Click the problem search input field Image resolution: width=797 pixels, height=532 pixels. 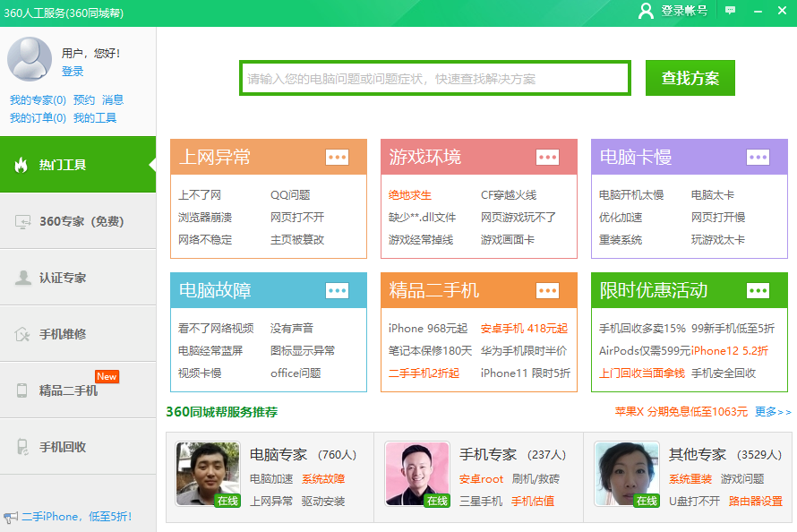(435, 78)
